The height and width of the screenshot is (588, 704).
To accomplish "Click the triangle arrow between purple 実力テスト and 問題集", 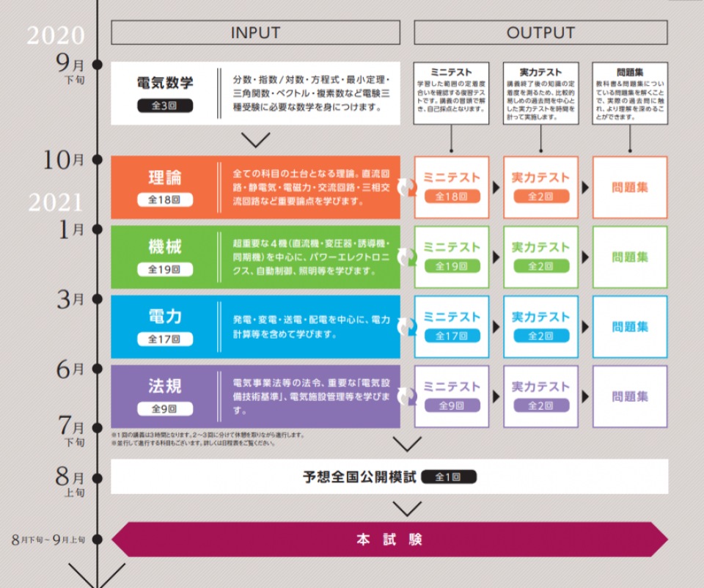I will (x=585, y=397).
